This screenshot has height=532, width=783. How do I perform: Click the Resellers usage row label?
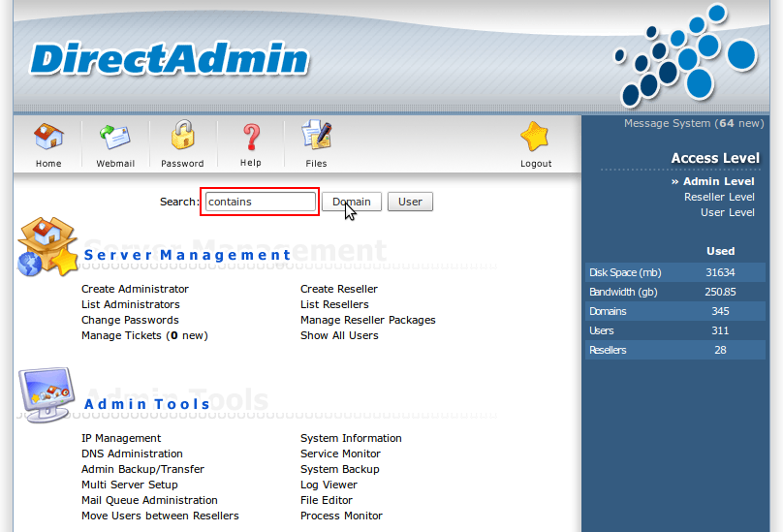coord(608,350)
